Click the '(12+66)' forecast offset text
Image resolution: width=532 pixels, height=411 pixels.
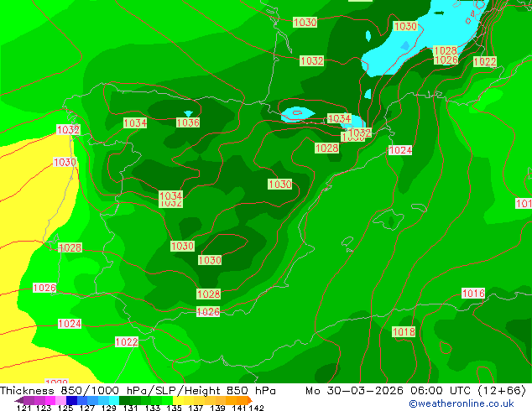502,391
